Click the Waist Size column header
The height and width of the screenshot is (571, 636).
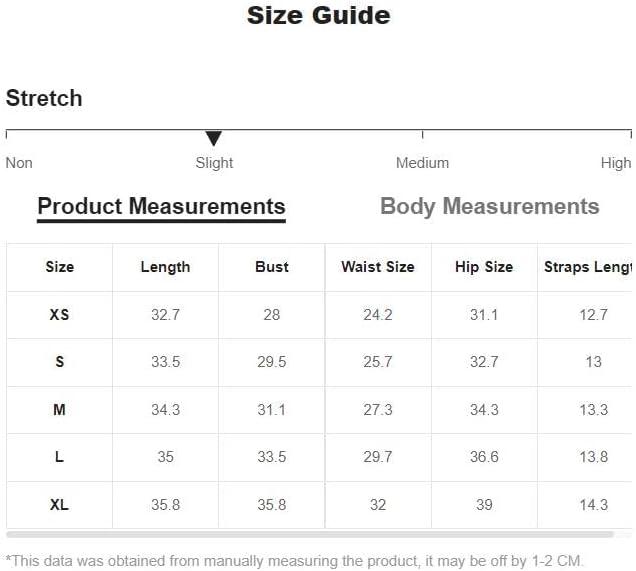[x=378, y=267]
